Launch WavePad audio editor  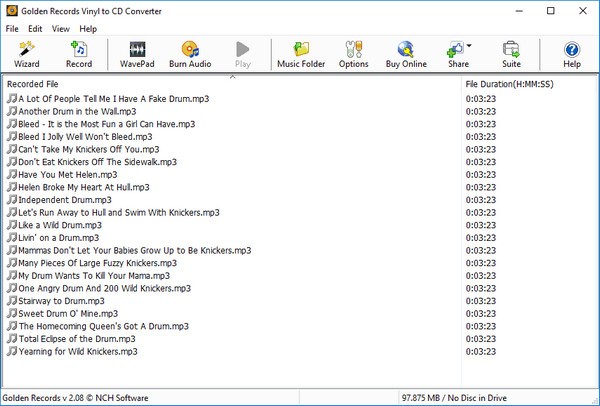pos(139,54)
